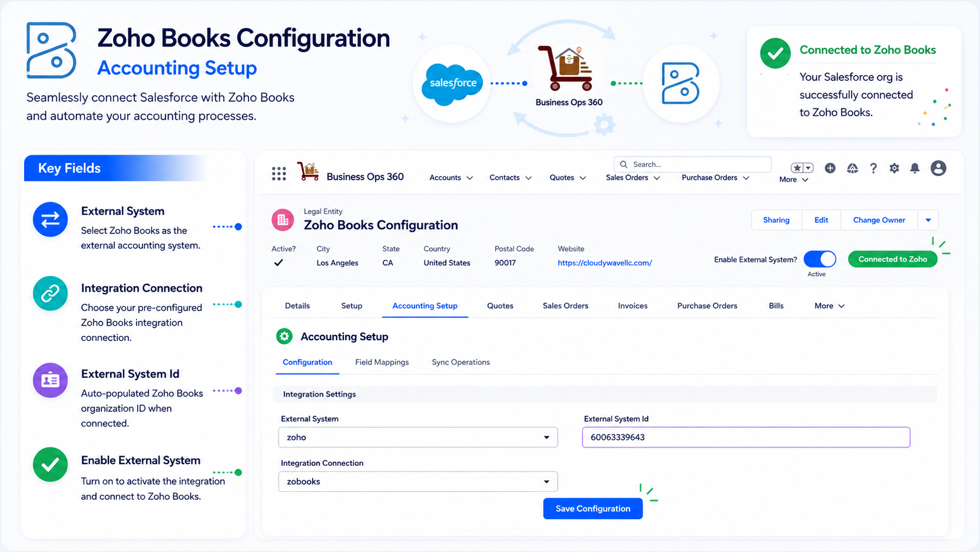Open the user profile avatar
This screenshot has width=980, height=552.
pyautogui.click(x=938, y=168)
